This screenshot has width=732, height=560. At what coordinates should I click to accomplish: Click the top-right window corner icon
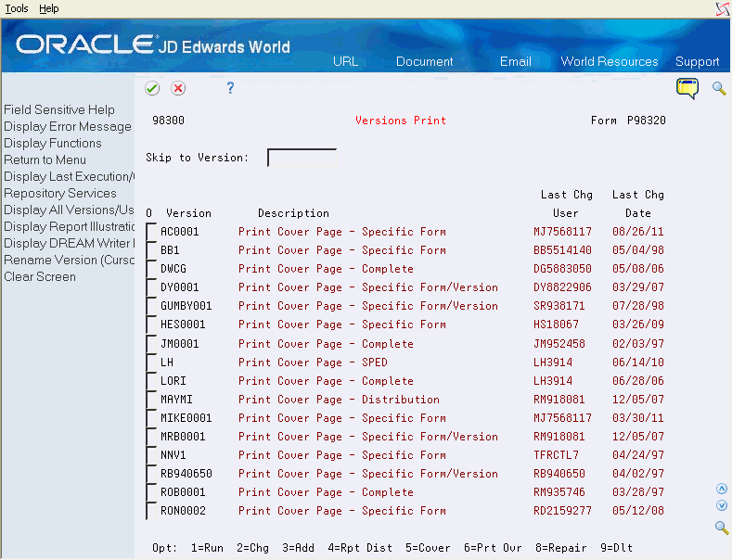[723, 9]
